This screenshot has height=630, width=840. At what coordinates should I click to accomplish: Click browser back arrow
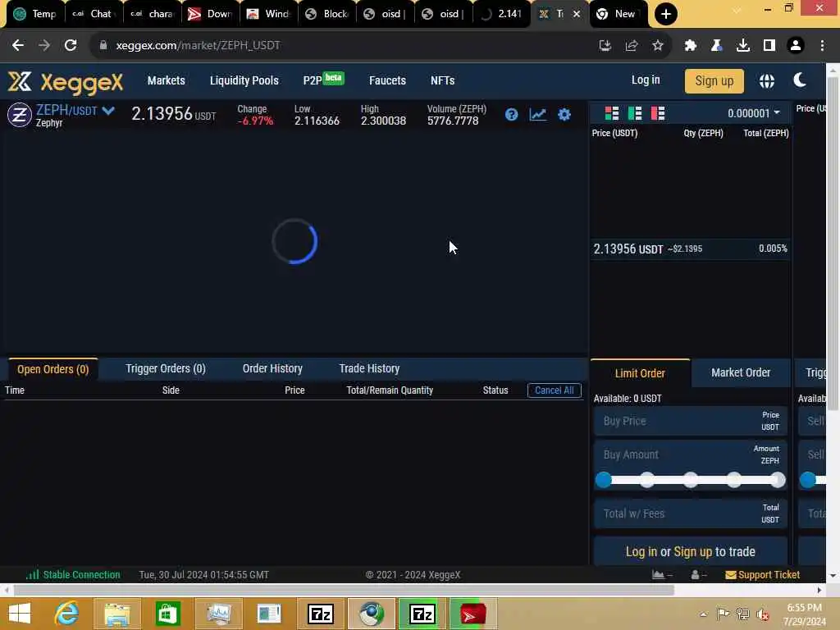tap(18, 46)
